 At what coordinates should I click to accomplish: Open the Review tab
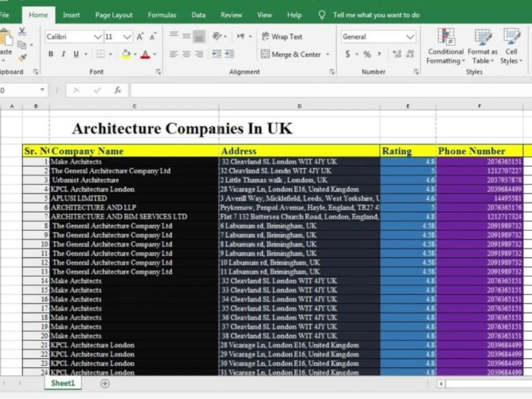coord(231,15)
